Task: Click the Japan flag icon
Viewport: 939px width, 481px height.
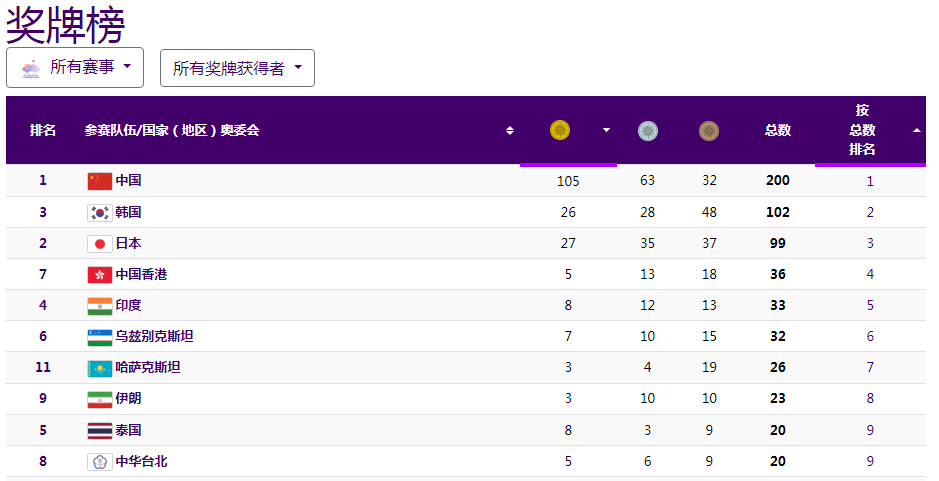Action: coord(99,243)
